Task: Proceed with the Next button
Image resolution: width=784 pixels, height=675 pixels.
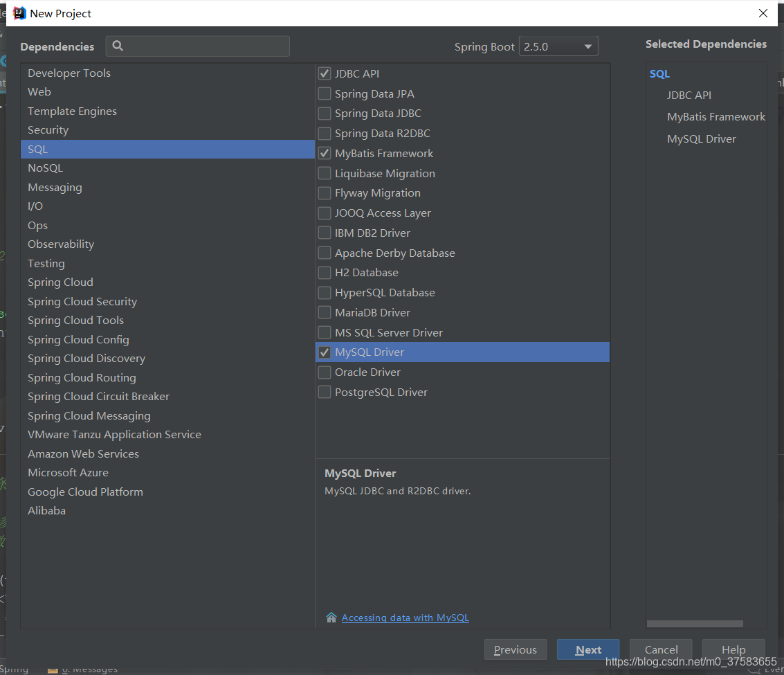Action: tap(588, 649)
